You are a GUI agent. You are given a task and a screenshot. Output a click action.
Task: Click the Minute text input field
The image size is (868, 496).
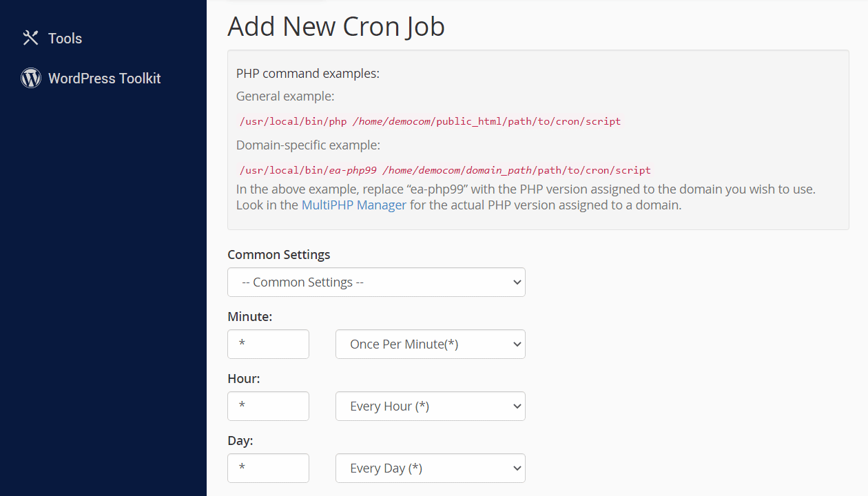(x=268, y=344)
